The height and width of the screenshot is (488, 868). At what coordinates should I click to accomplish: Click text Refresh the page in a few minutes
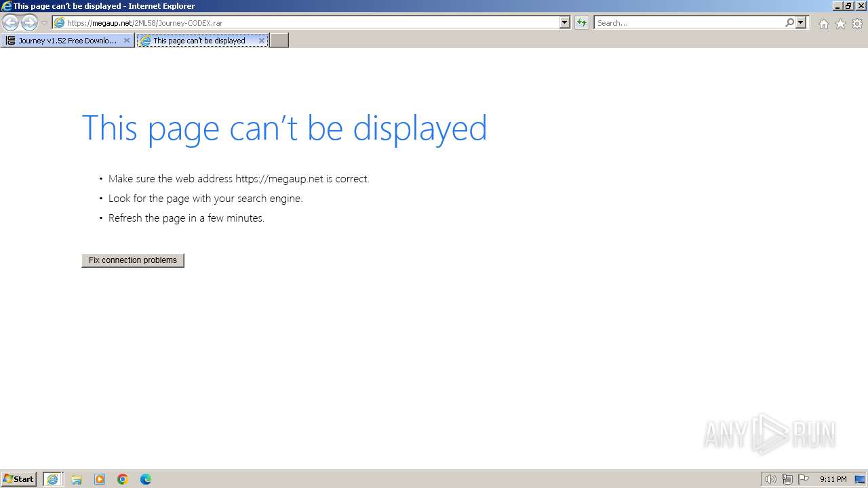click(186, 218)
